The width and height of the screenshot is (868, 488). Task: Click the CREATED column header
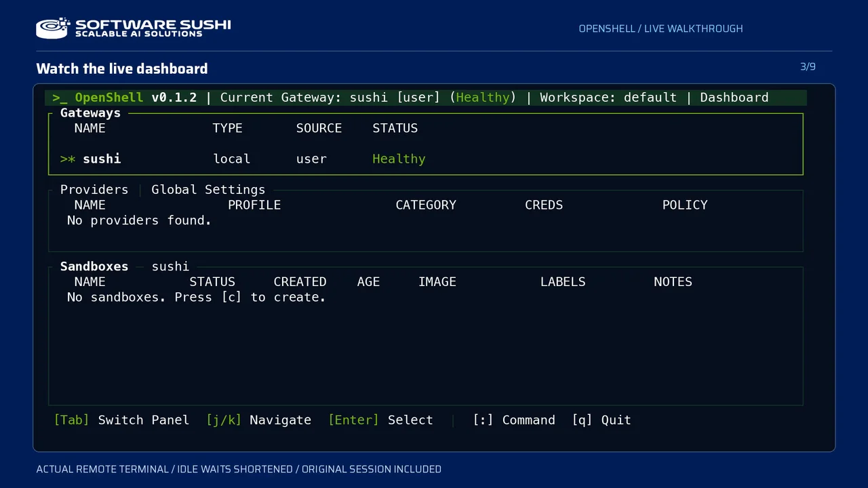(x=300, y=282)
